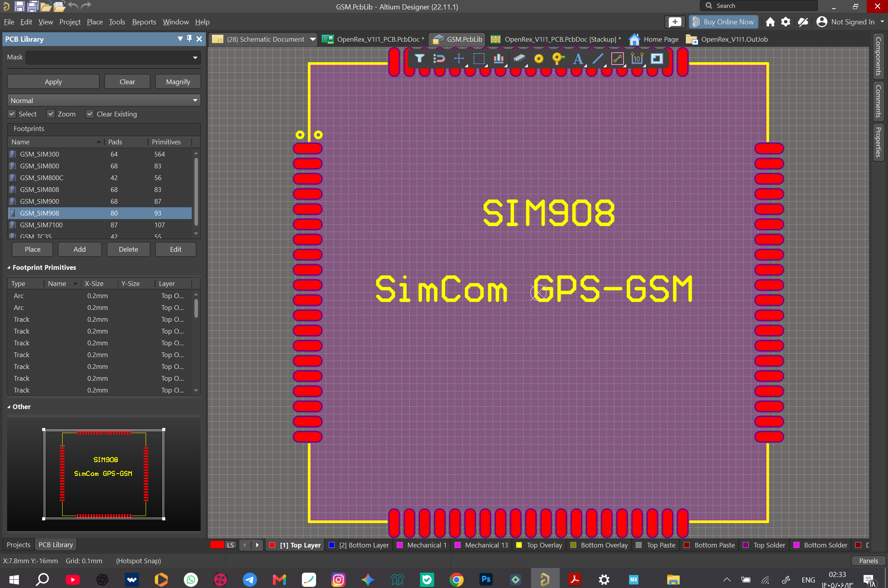Select the Place Line tool

click(x=598, y=59)
